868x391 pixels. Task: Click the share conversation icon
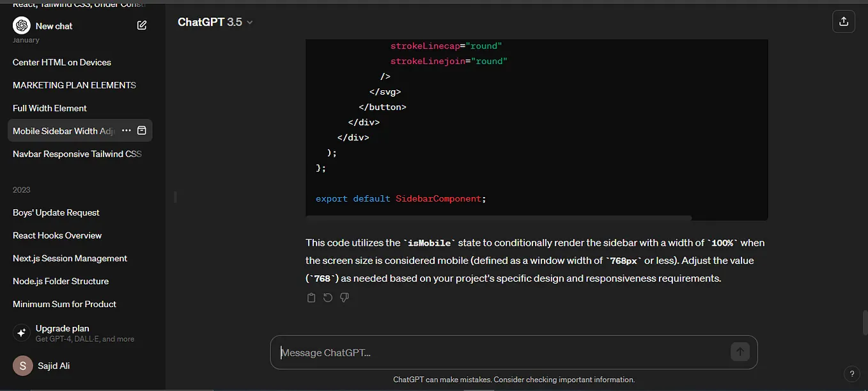[844, 22]
